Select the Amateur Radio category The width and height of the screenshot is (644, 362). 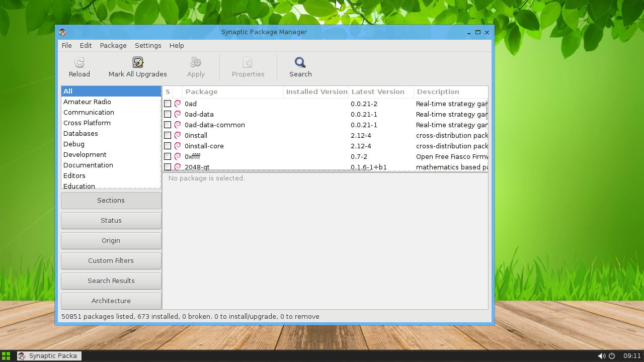pyautogui.click(x=87, y=102)
